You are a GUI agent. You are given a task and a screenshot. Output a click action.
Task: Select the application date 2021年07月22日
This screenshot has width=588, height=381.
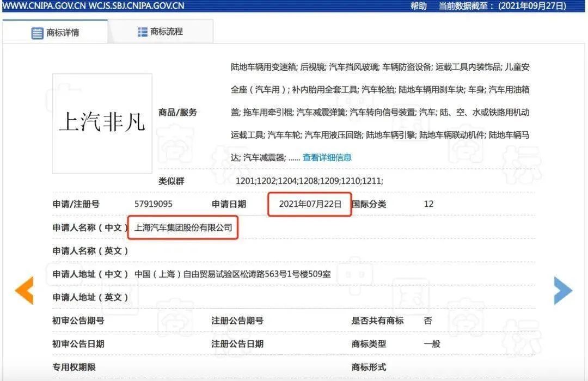[310, 204]
